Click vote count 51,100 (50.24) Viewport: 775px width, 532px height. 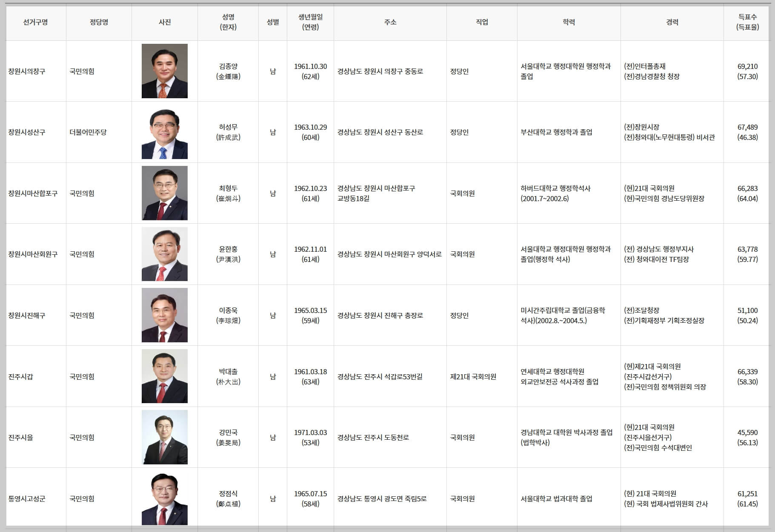[x=748, y=316]
